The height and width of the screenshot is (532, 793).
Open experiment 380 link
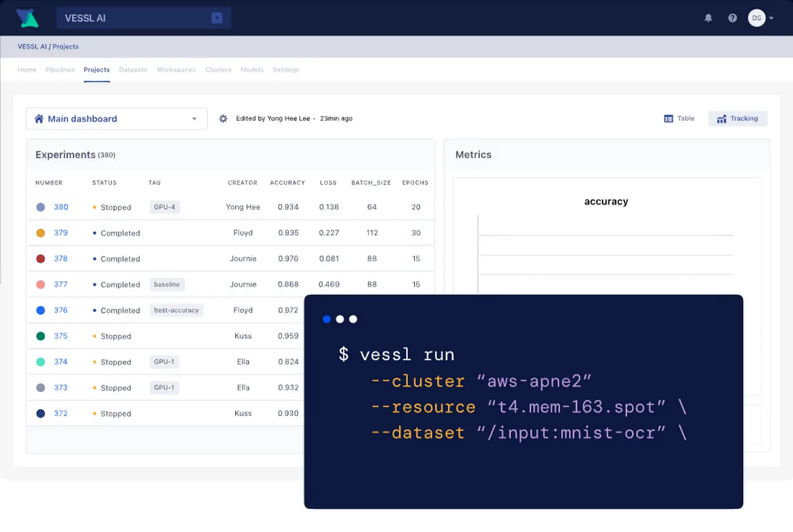tap(61, 207)
